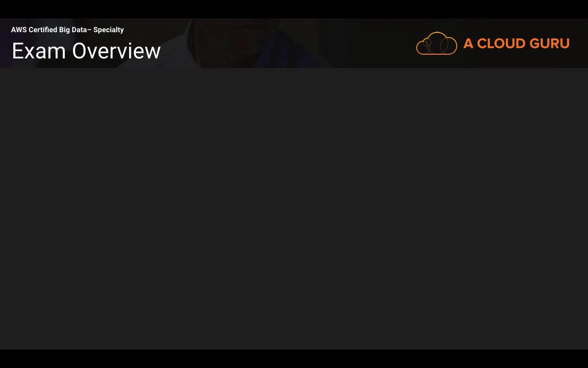Click the empty dark slide content area
This screenshot has width=588, height=368.
click(294, 209)
